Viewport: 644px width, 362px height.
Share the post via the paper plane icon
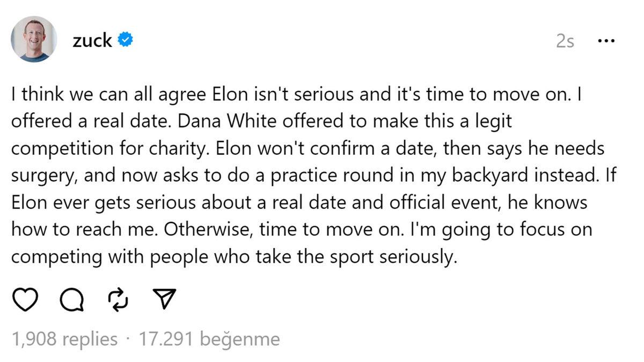[164, 299]
